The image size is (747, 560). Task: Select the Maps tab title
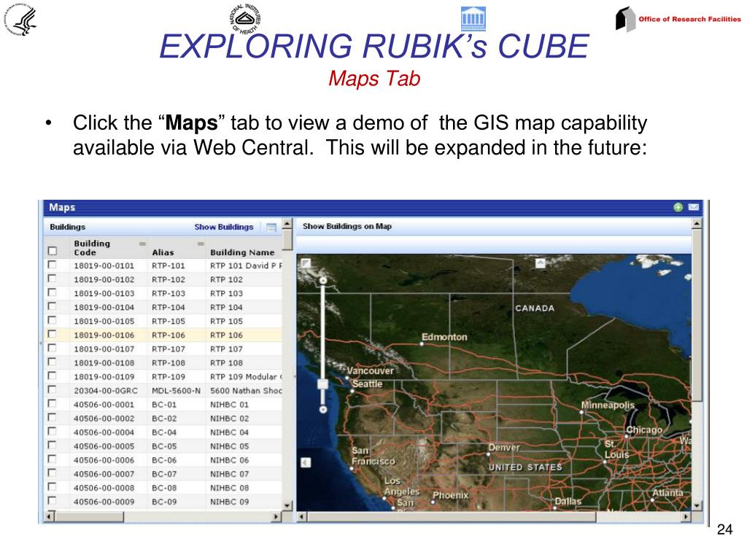click(x=62, y=207)
